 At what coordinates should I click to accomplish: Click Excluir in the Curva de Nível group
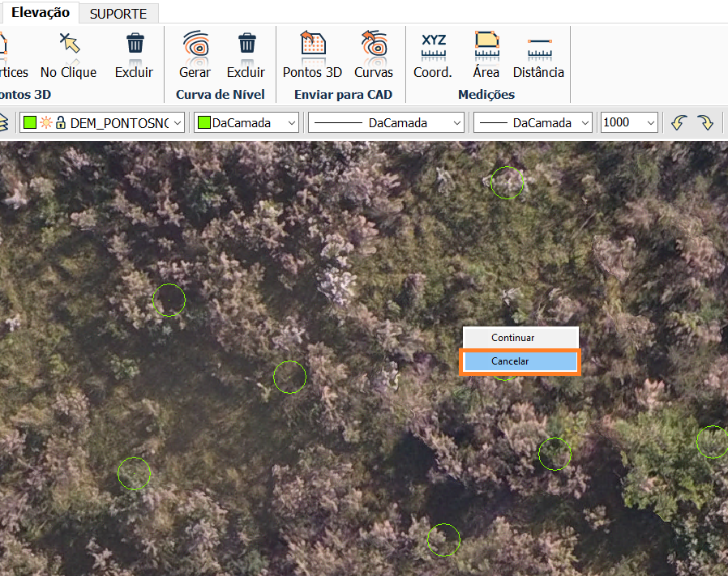tap(246, 54)
